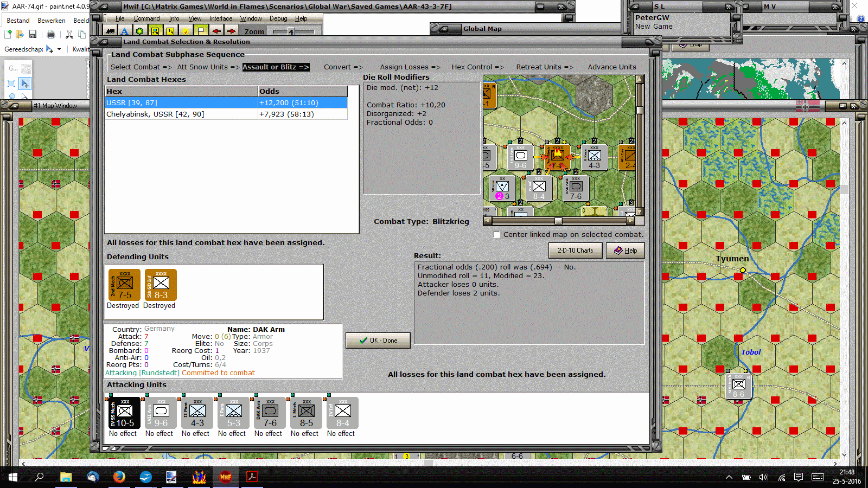Open the 2-D-10 Charts button
The image size is (868, 488).
tap(575, 251)
